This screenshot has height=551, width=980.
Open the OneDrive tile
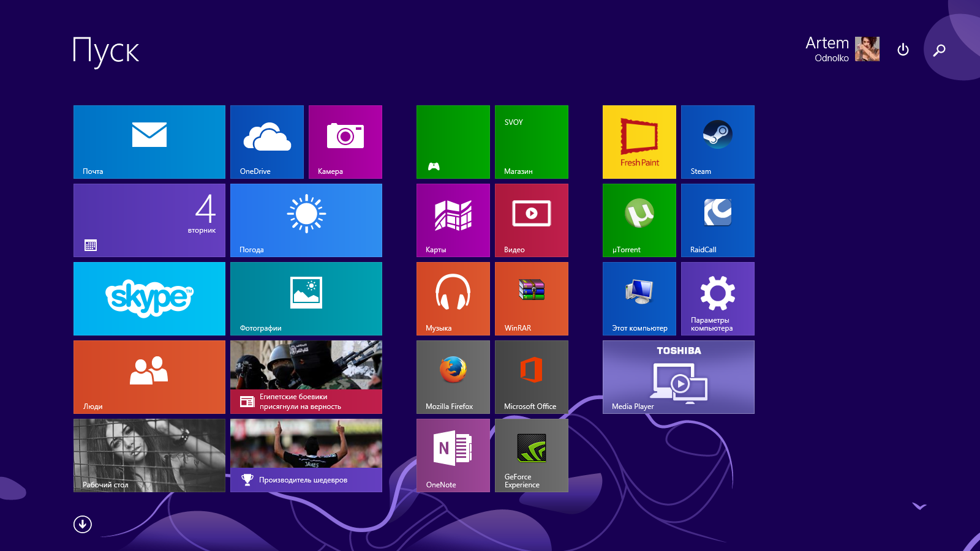[x=266, y=142]
